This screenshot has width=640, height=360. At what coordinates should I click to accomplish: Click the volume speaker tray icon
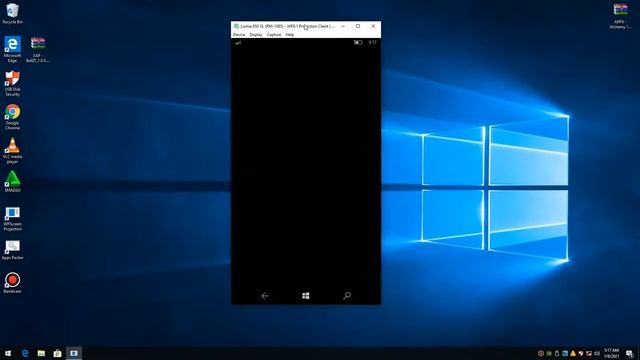click(x=597, y=353)
